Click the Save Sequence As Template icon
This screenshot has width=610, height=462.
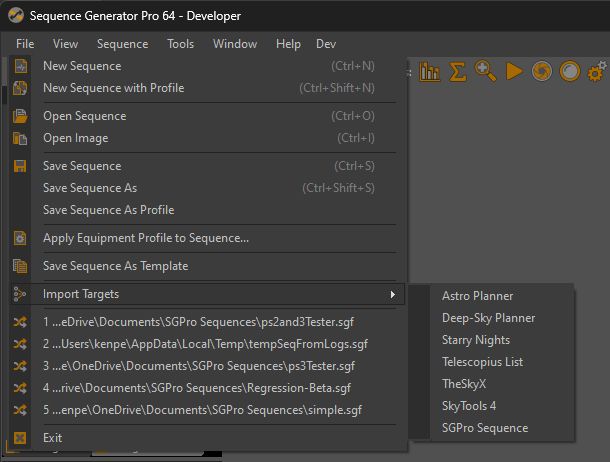coord(20,266)
